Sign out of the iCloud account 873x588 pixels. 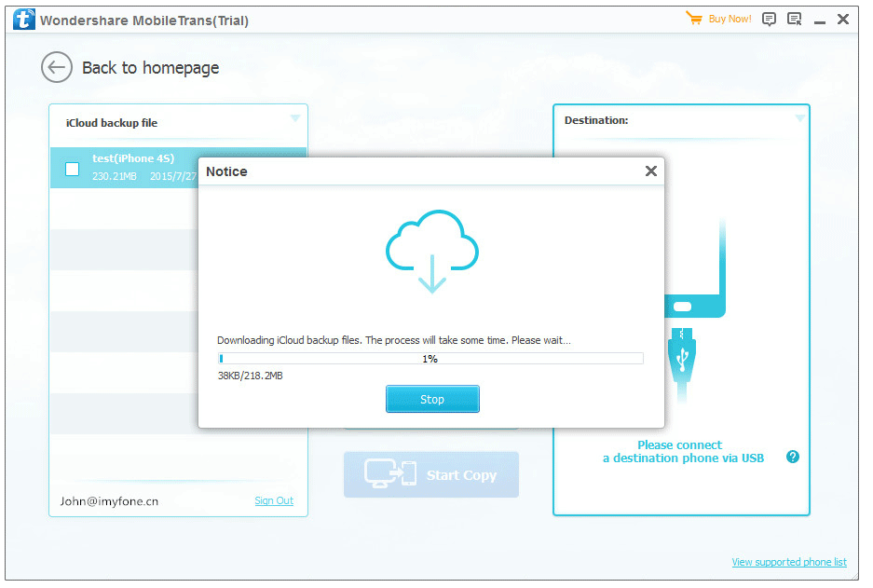[274, 500]
